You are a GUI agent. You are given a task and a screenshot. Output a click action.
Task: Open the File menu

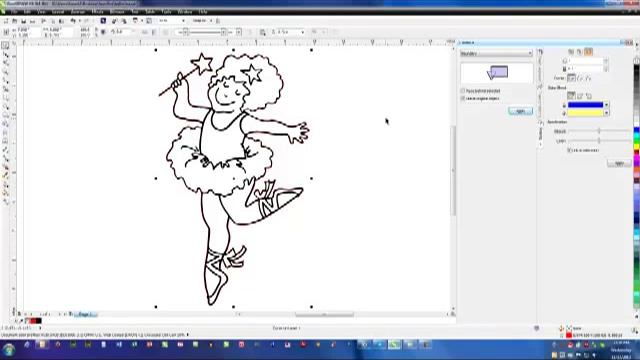click(x=14, y=12)
